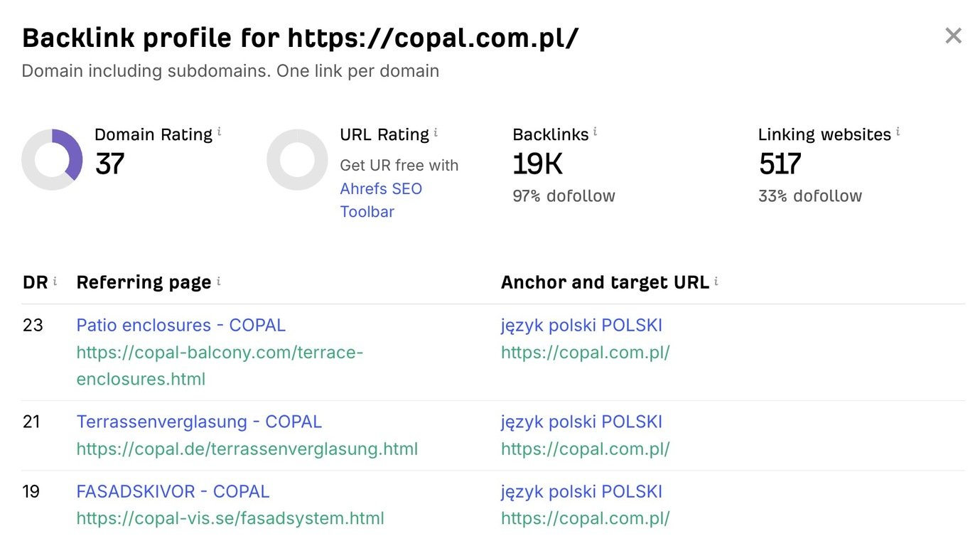Image resolution: width=980 pixels, height=546 pixels.
Task: Click info icon beside DR column header
Action: pyautogui.click(x=55, y=282)
